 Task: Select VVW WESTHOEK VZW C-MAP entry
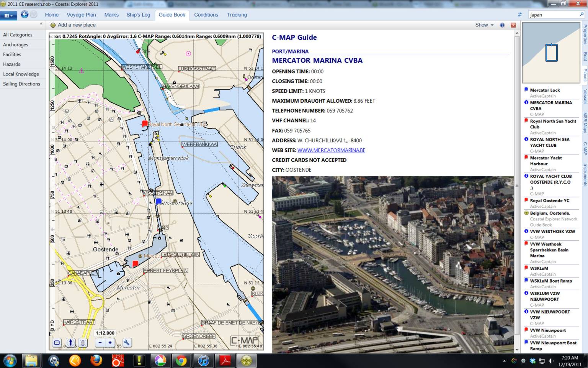coord(551,234)
